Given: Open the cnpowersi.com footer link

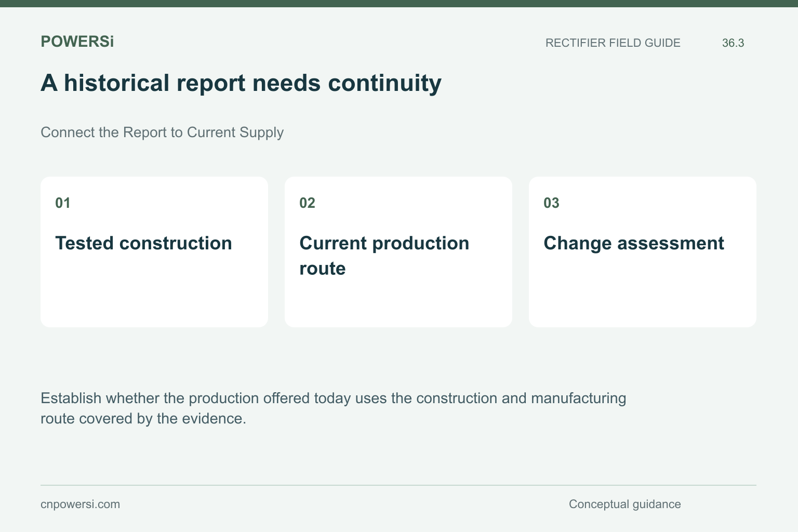Looking at the screenshot, I should (80, 504).
